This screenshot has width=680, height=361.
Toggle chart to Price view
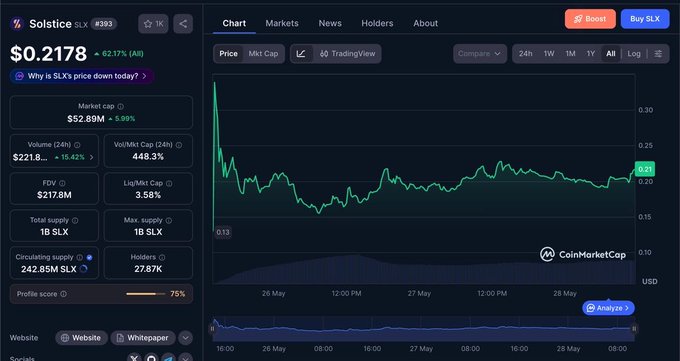pyautogui.click(x=229, y=54)
